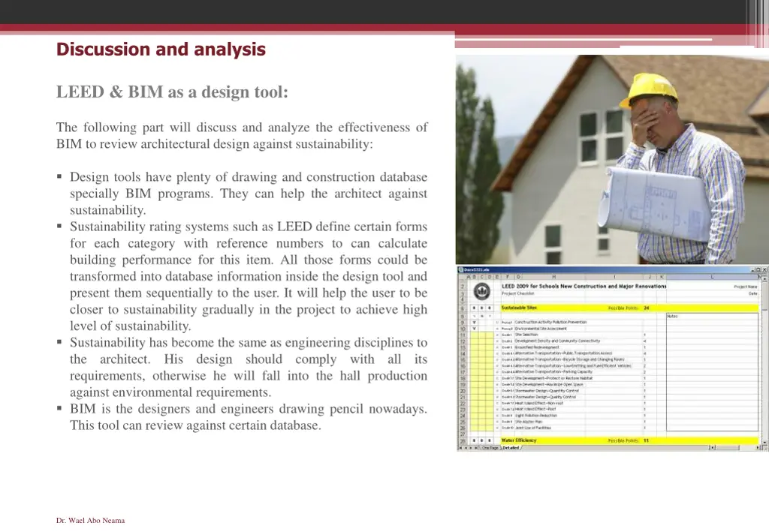The width and height of the screenshot is (769, 532).
Task: Click the sheet navigation arrows left of the One Page tab
Action: coord(469,448)
